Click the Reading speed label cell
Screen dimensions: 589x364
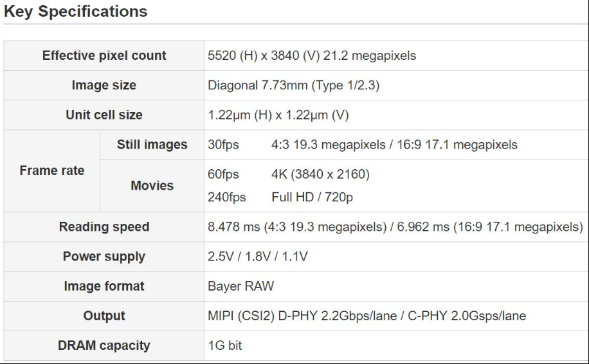point(104,227)
